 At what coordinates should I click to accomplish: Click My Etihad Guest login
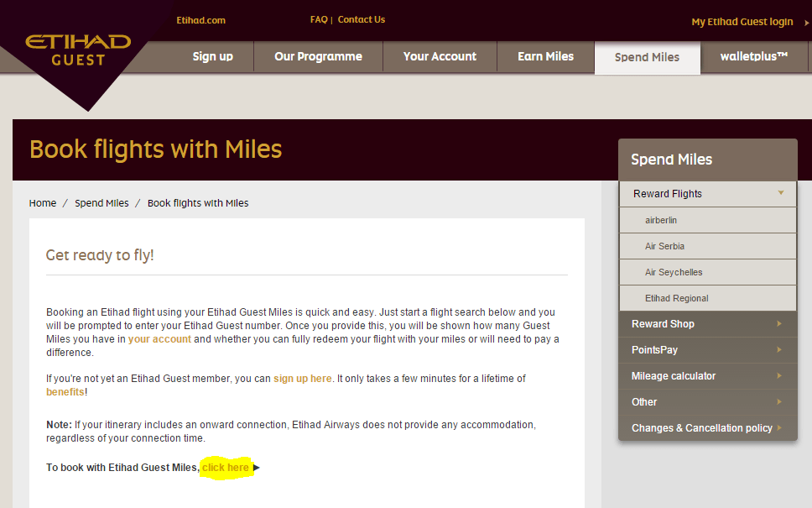point(742,22)
